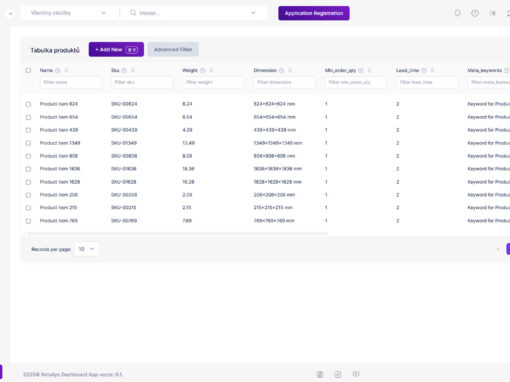Click the weight value '13.49'
Screen dimensions: 510x382
[x=188, y=143]
